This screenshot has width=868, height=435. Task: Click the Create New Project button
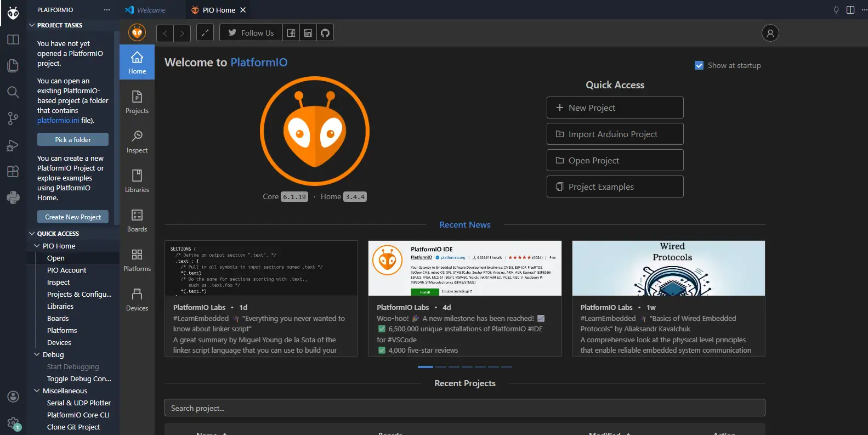coord(73,217)
